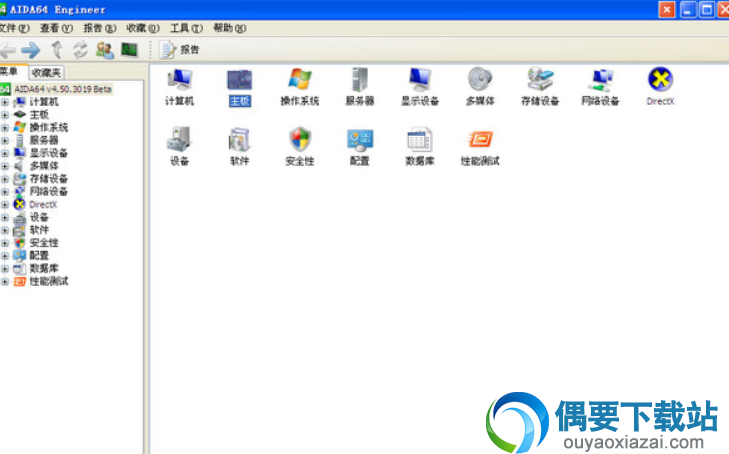
Task: Go forward with the blue right arrow
Action: click(x=31, y=50)
